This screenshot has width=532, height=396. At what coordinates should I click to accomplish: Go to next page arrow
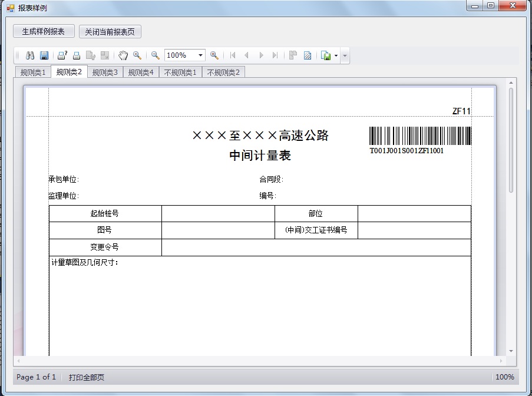(261, 55)
